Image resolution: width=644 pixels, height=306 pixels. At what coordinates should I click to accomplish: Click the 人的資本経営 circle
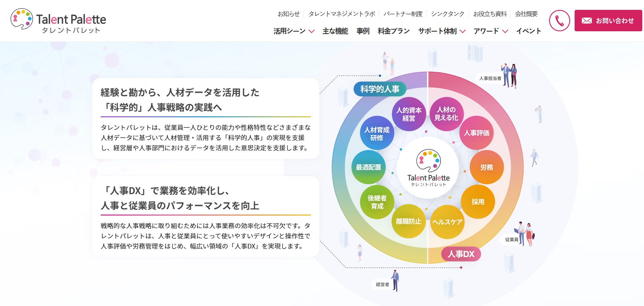(x=409, y=114)
